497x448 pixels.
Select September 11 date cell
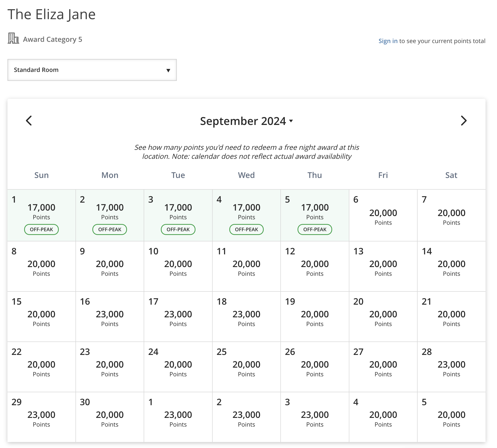coord(247,266)
